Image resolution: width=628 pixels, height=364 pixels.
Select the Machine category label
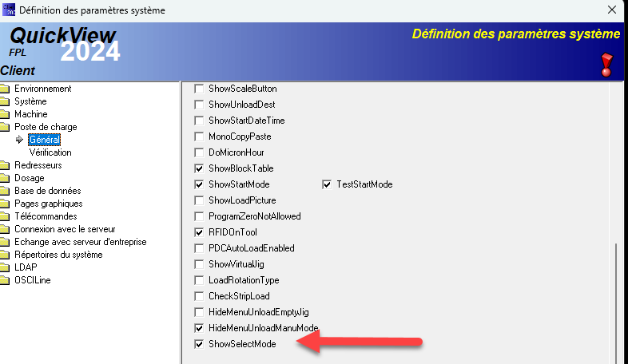31,114
